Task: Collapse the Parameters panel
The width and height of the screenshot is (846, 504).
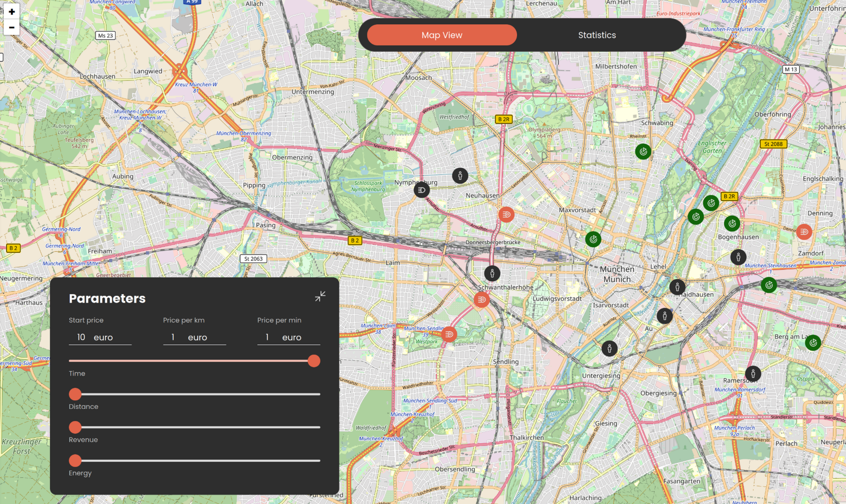Action: [320, 296]
